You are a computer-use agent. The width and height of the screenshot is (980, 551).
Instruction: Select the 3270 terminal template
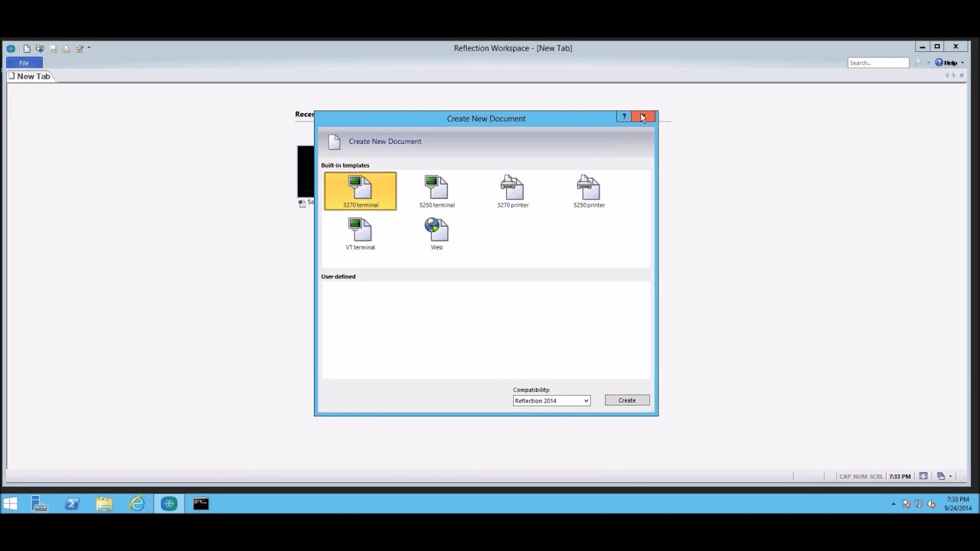click(360, 191)
